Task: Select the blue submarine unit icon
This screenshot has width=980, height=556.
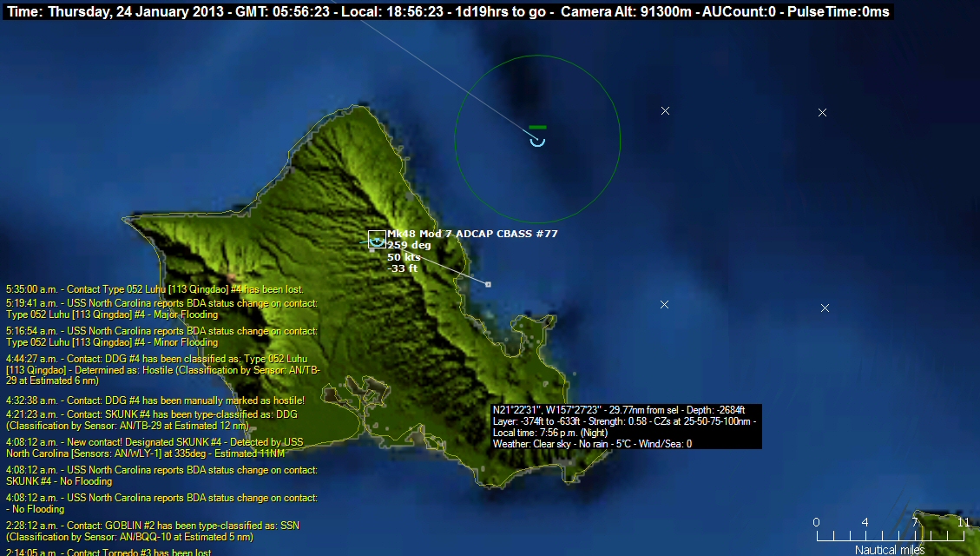Action: coord(537,142)
